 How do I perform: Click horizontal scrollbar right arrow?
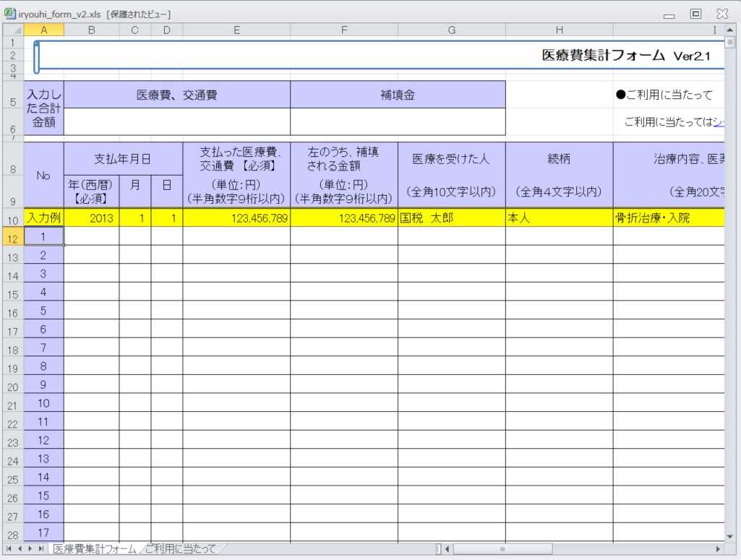(717, 549)
